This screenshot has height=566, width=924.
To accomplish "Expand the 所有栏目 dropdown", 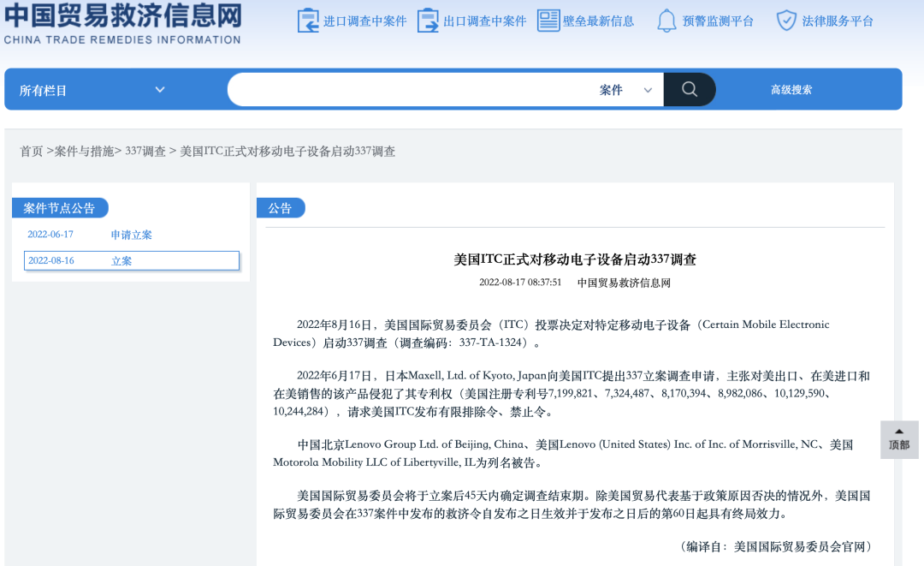I will [x=92, y=90].
